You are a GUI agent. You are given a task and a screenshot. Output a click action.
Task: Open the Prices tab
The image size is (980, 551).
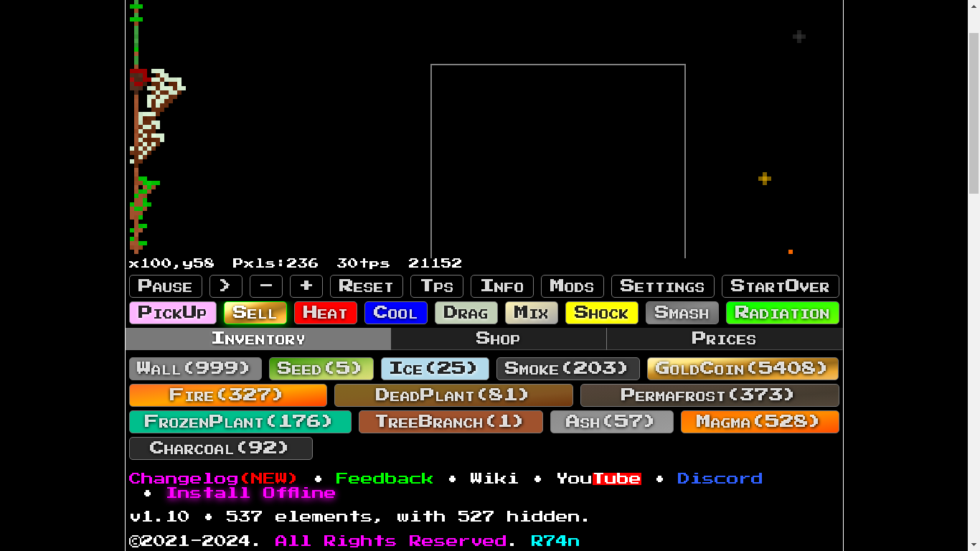click(x=725, y=339)
